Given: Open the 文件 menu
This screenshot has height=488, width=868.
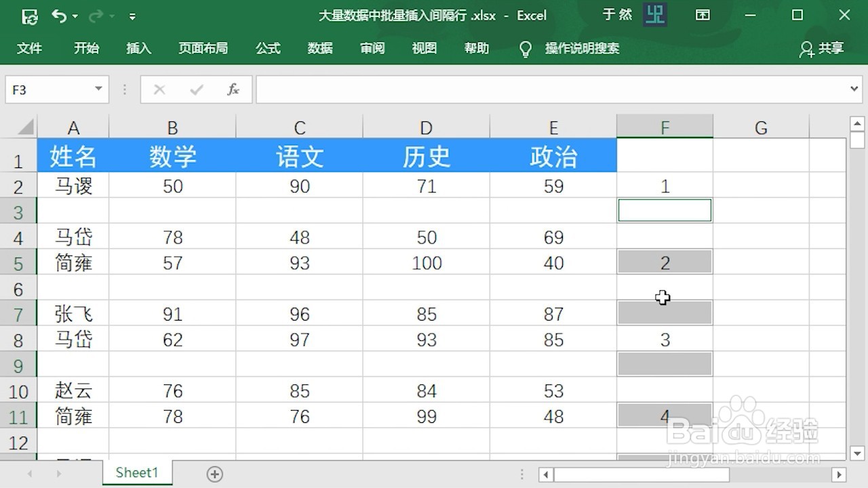Looking at the screenshot, I should click(30, 48).
